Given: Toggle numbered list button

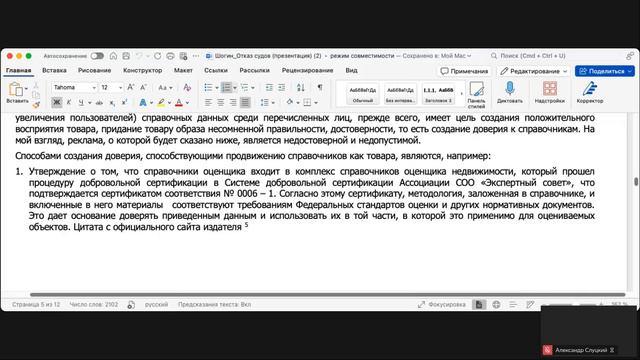Looking at the screenshot, I should point(226,87).
